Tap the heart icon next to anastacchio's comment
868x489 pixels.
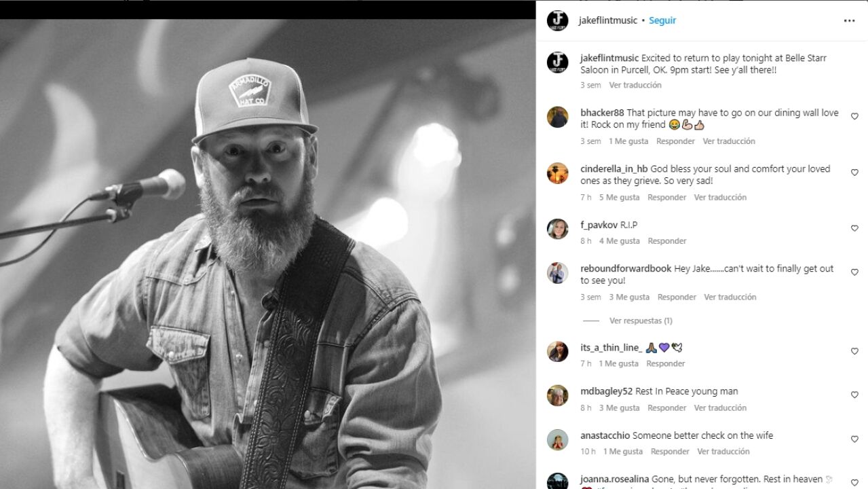coord(854,438)
